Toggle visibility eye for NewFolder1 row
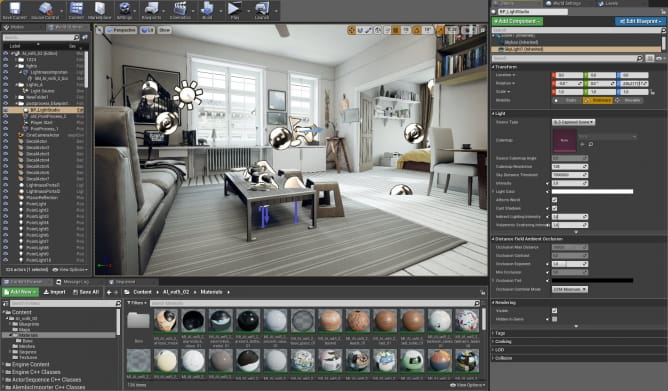668x391 pixels. tap(6, 97)
